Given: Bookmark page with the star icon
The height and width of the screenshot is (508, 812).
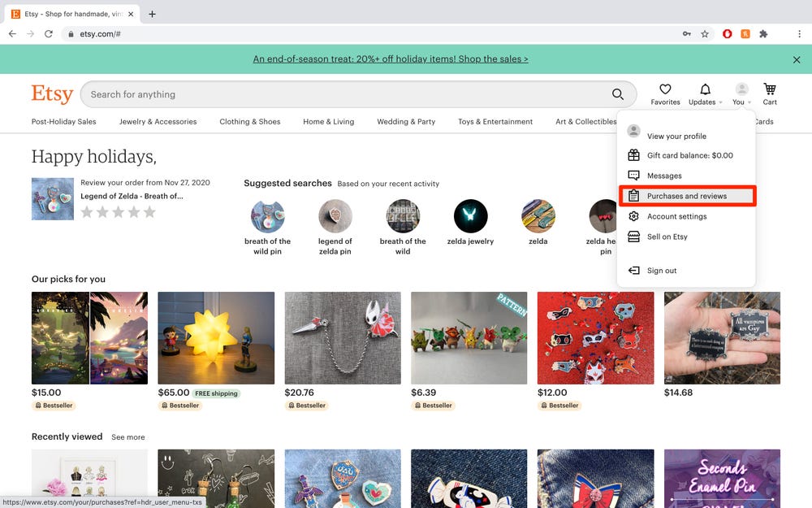Looking at the screenshot, I should coord(705,34).
